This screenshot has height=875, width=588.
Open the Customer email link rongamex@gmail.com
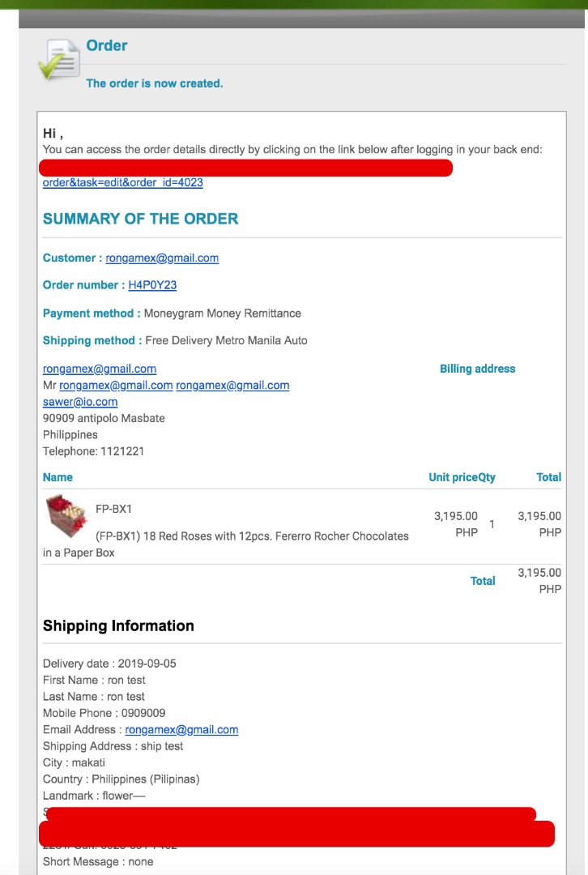click(x=162, y=258)
